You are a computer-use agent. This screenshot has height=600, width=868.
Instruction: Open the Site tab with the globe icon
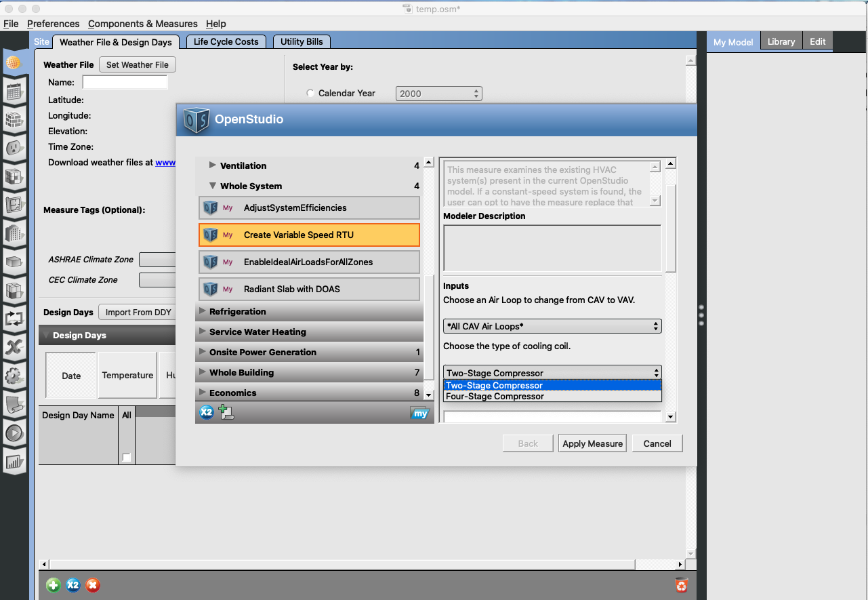[15, 64]
